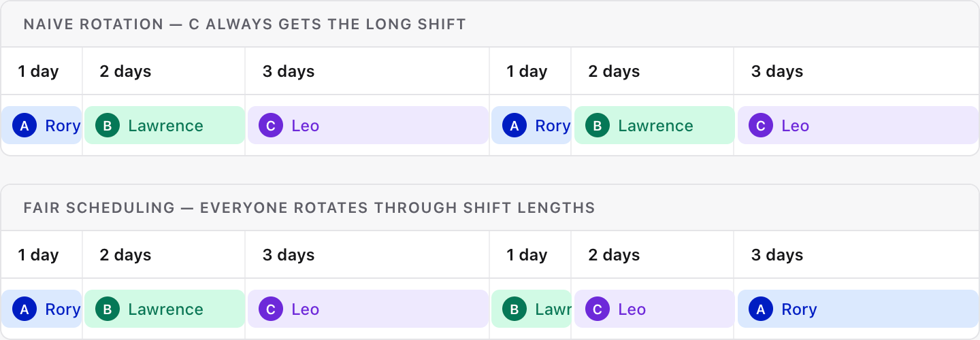Click Leo's C avatar in first Naive Rotation cycle
Image resolution: width=980 pixels, height=340 pixels.
pos(270,126)
